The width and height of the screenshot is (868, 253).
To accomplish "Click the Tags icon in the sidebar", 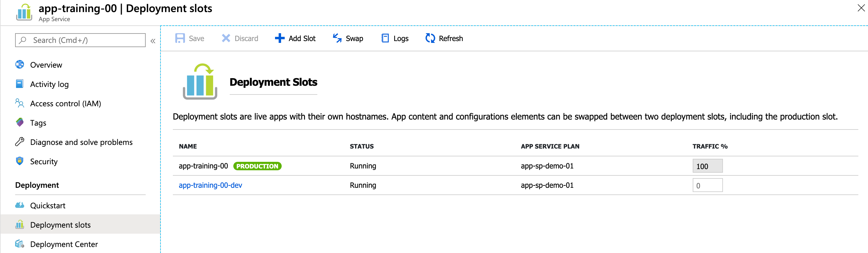I will click(x=20, y=123).
